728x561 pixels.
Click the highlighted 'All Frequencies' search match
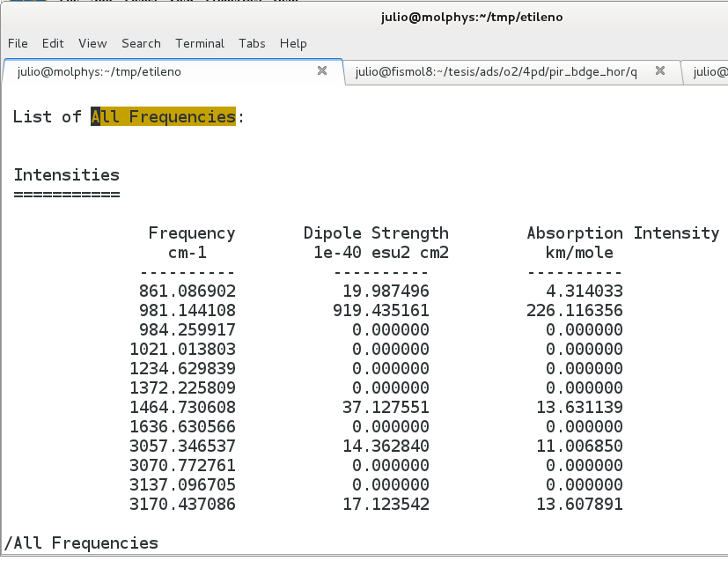point(164,116)
